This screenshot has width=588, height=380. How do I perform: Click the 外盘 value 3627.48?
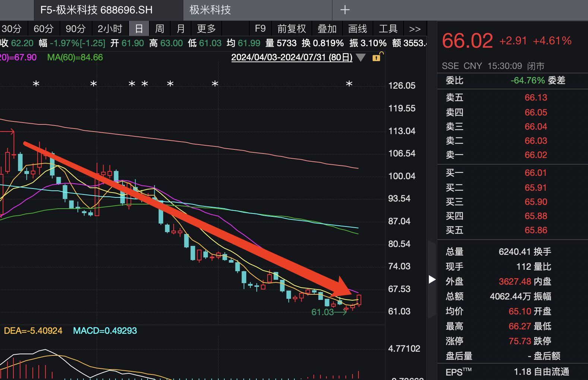[515, 282]
